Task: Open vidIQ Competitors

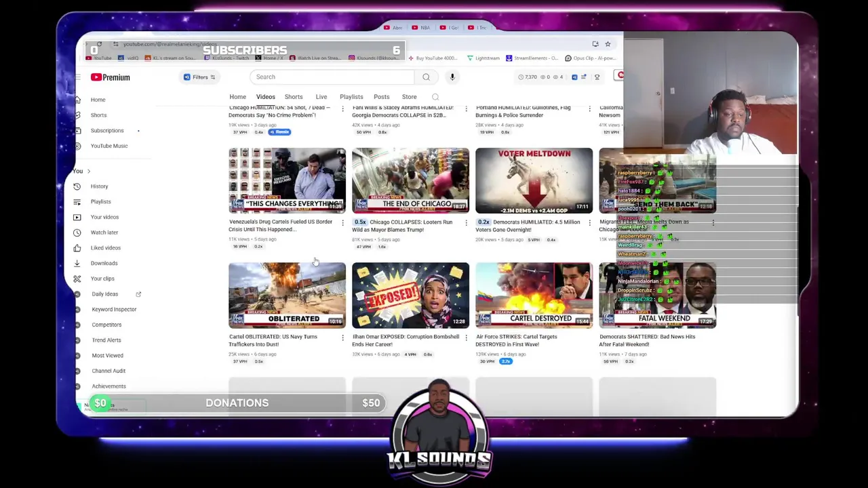Action: click(106, 325)
